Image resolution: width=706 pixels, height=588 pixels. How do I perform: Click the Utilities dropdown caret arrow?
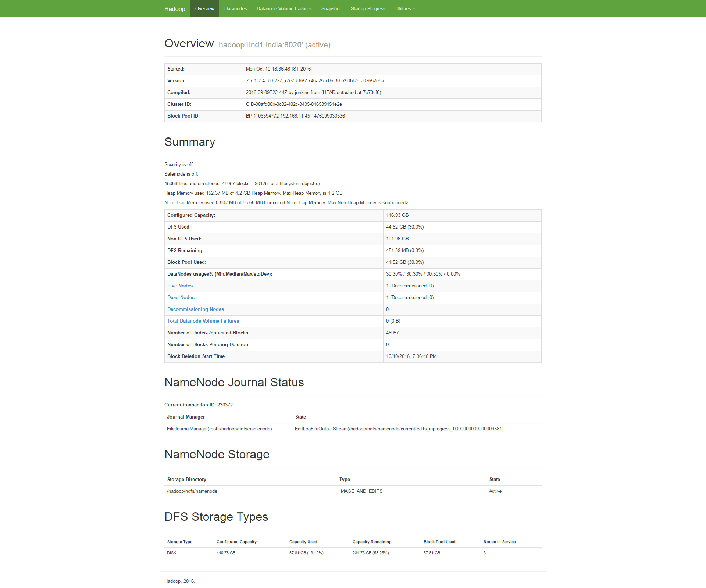coord(414,9)
